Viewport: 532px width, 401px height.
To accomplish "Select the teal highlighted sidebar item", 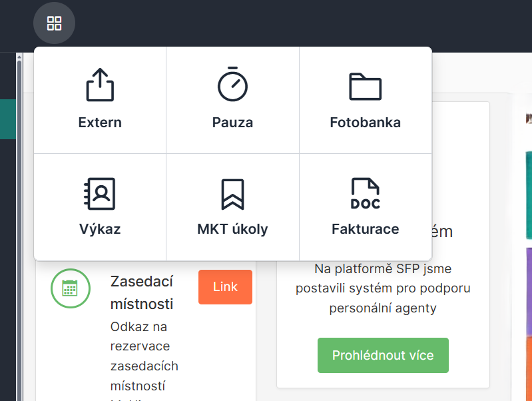I will point(7,119).
